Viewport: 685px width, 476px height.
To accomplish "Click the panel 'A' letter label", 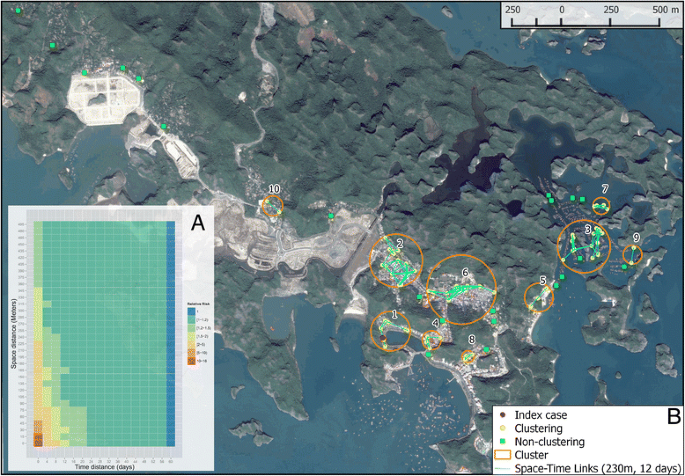I will click(198, 223).
